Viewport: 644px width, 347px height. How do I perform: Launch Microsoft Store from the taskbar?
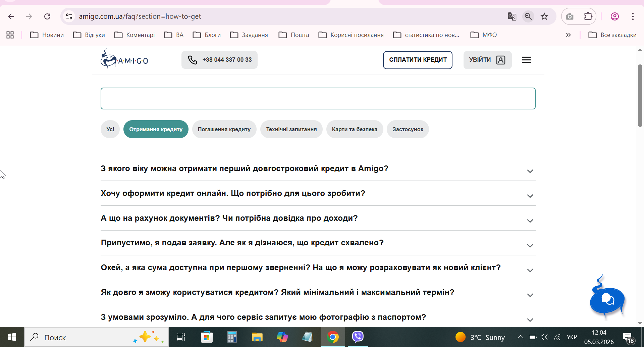pyautogui.click(x=207, y=337)
